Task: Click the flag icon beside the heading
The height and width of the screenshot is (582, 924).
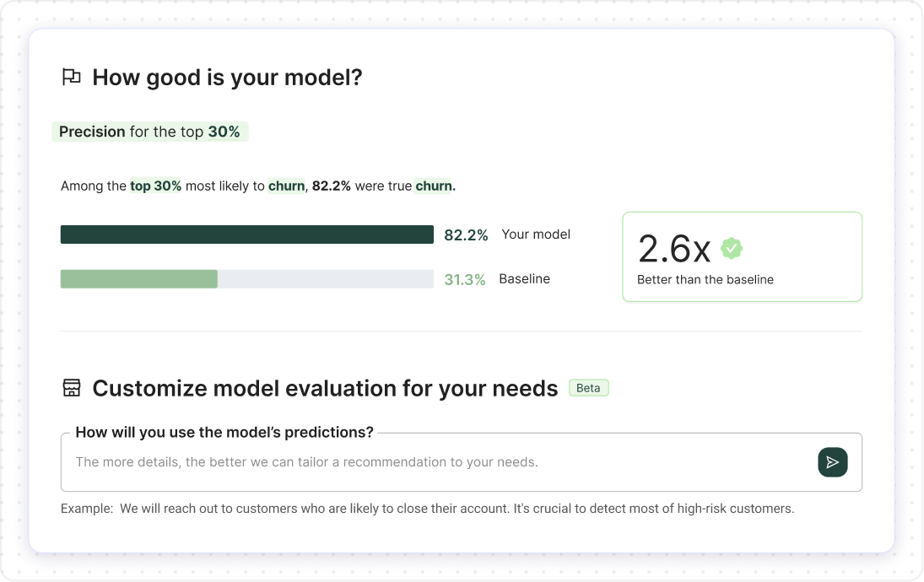Action: coord(72,78)
